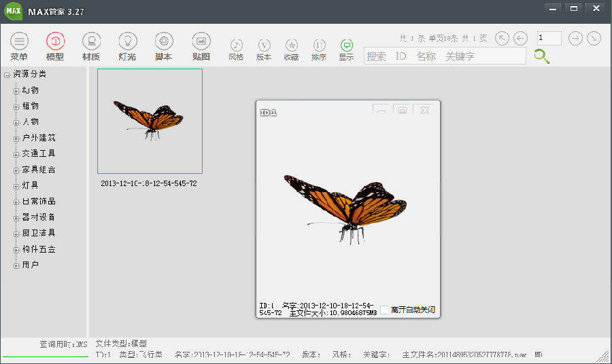Collapse the 资源分类 root tree node
The image size is (612, 364).
7,75
